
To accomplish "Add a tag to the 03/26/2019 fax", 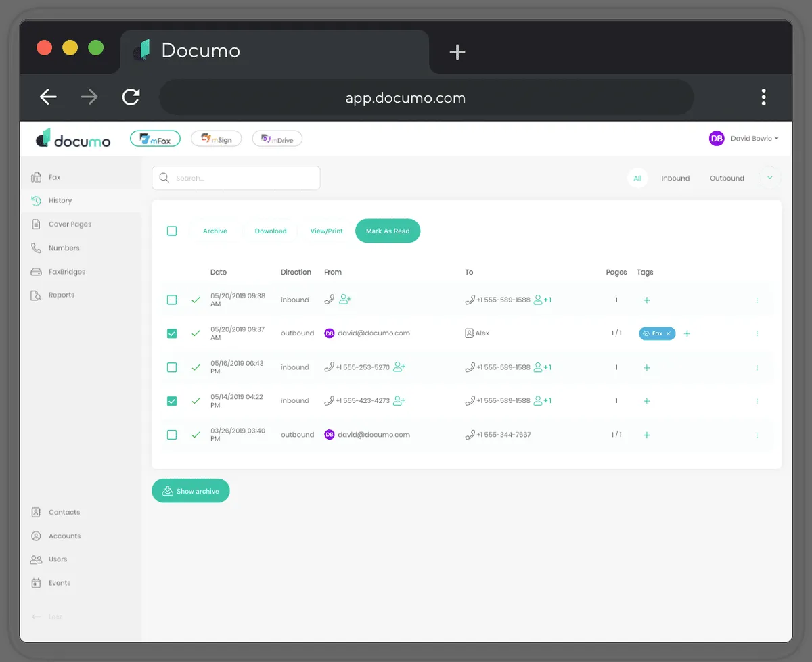I will (646, 435).
